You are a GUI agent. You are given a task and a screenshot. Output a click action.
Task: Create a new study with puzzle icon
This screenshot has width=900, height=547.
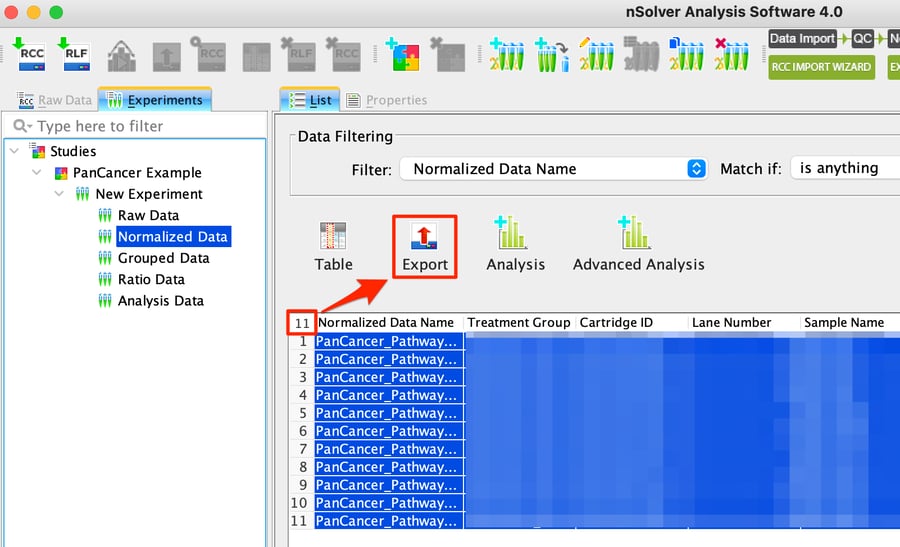click(404, 55)
